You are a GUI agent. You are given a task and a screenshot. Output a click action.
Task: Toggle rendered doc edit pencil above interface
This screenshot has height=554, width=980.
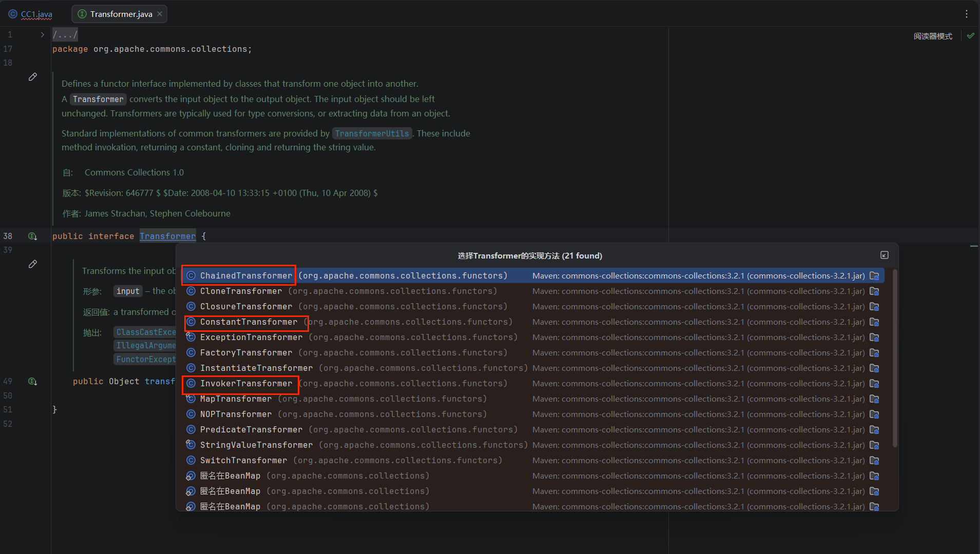(33, 77)
